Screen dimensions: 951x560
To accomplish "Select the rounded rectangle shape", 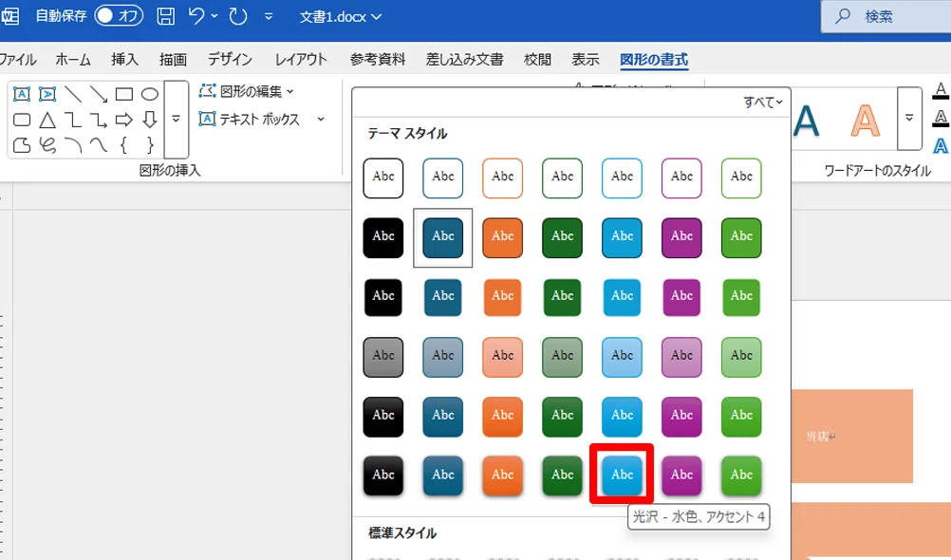I will point(22,120).
